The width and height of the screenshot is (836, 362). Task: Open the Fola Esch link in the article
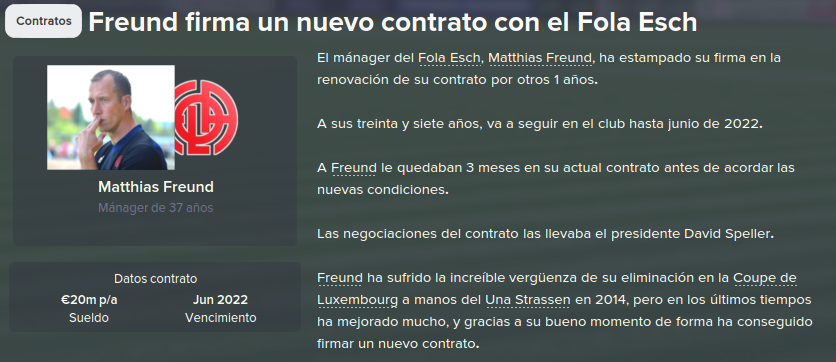pyautogui.click(x=449, y=58)
